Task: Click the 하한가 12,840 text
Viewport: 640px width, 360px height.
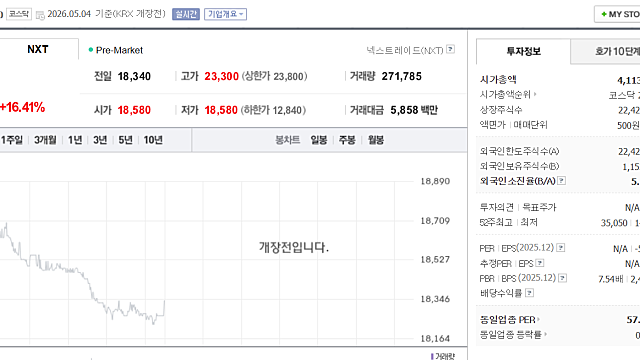Action: 273,110
